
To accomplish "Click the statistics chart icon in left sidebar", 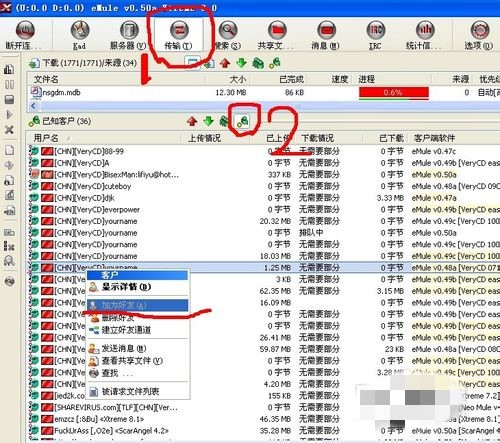I will [x=9, y=69].
